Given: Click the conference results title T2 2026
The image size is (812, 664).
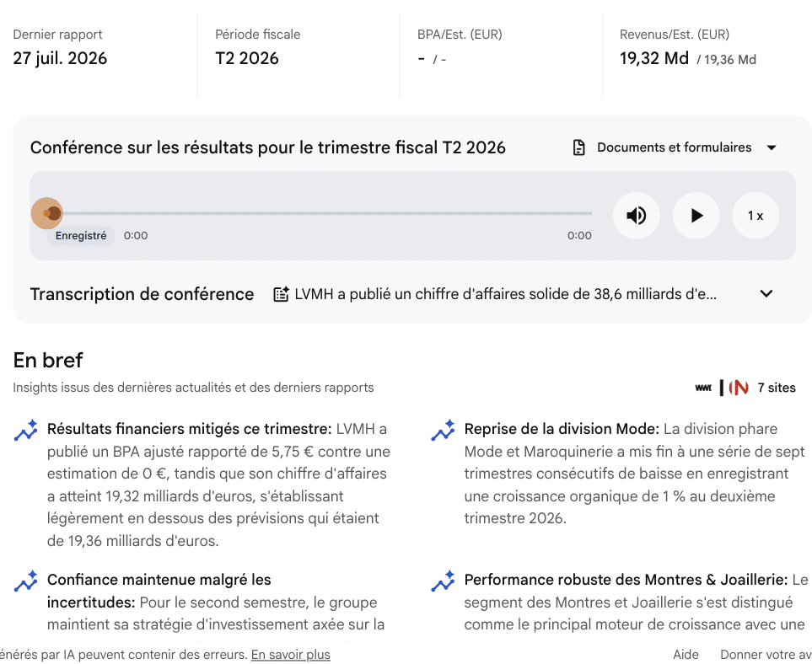Looking at the screenshot, I should (268, 147).
